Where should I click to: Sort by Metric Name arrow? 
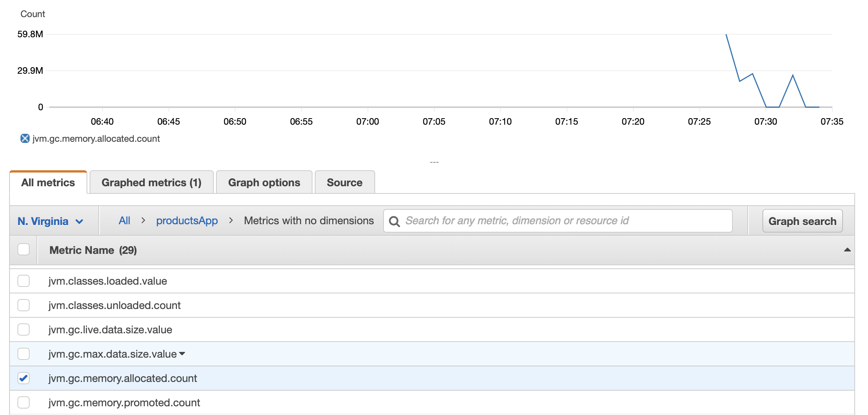click(847, 250)
